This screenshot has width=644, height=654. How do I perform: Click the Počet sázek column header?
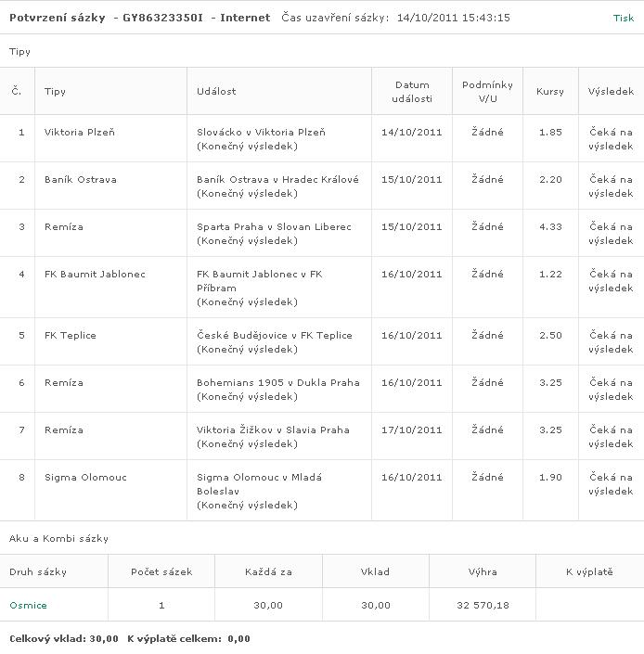(161, 571)
